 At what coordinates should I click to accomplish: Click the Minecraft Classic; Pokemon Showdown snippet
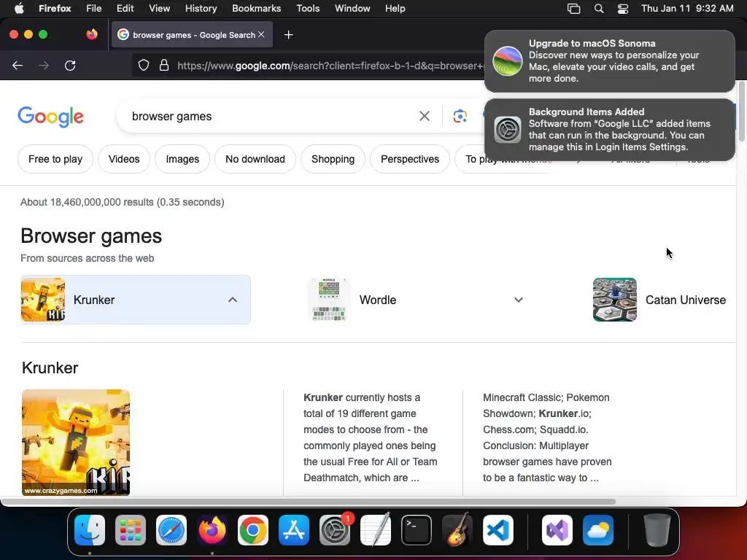pyautogui.click(x=547, y=437)
